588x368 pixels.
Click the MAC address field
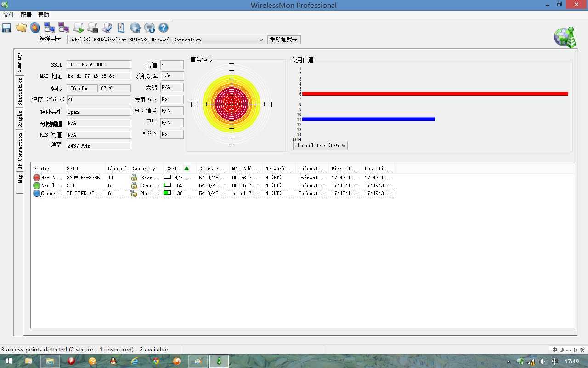[99, 76]
